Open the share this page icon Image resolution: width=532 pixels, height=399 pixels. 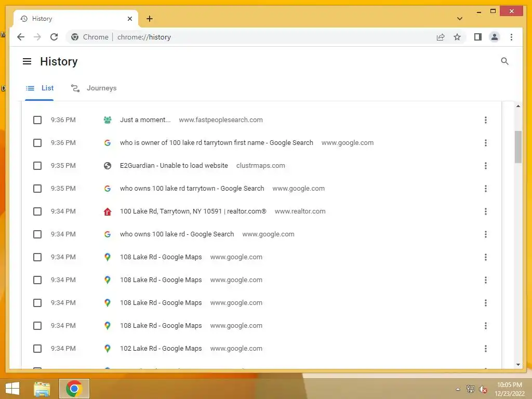[x=441, y=37]
